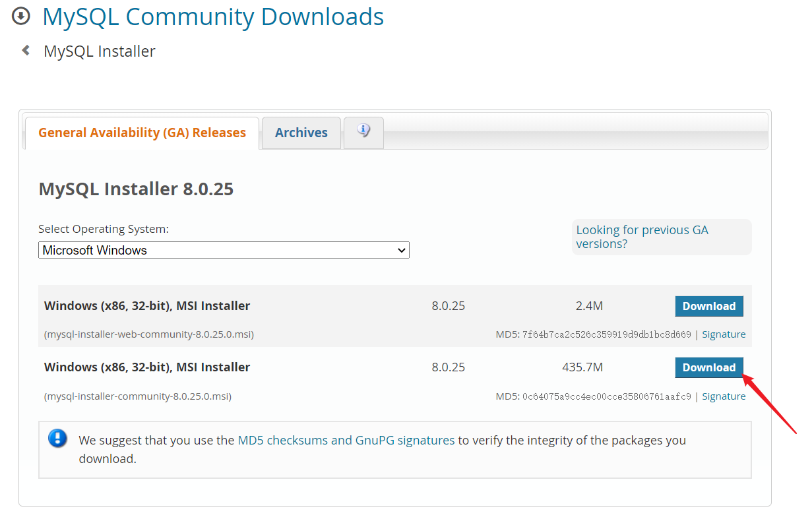812x525 pixels.
Task: Click the MySQL Community Downloads heading
Action: pyautogui.click(x=213, y=16)
